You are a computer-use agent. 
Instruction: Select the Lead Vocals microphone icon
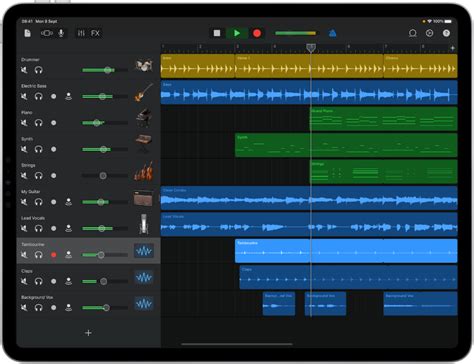[x=143, y=224]
